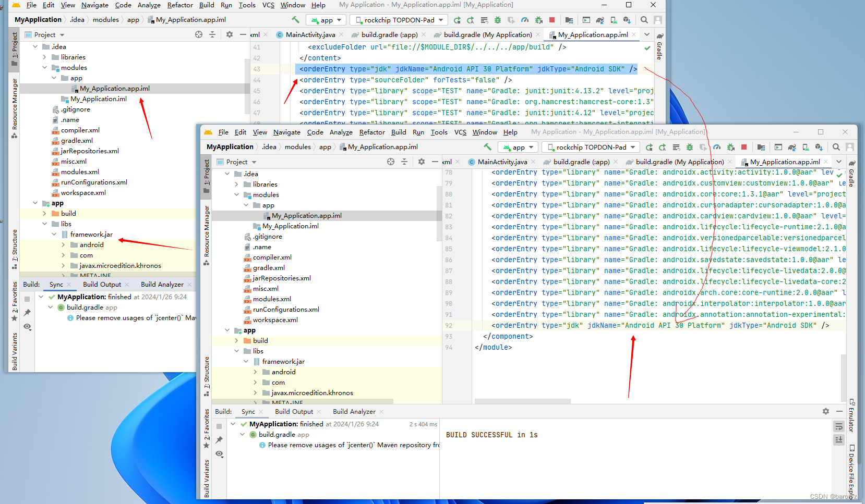Screen dimensions: 865x504
Task: Toggle the 2: Favorites tool window in back window
Action: click(x=15, y=301)
